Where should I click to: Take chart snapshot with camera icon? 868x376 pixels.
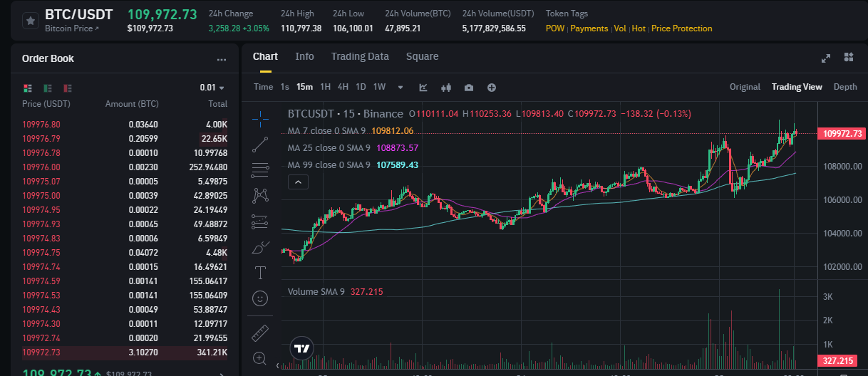469,87
